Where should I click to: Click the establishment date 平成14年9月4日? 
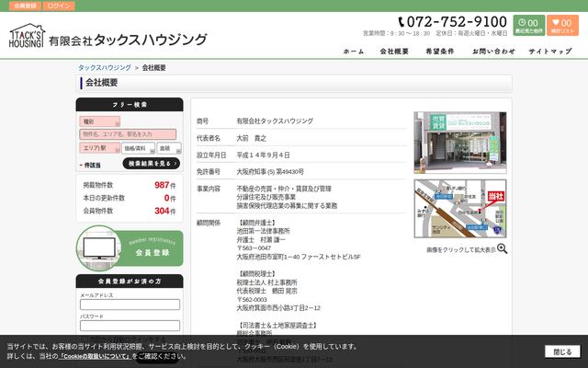point(263,155)
